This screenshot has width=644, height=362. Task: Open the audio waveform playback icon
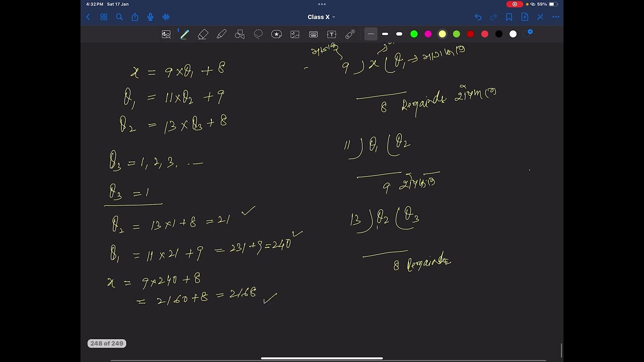click(166, 17)
